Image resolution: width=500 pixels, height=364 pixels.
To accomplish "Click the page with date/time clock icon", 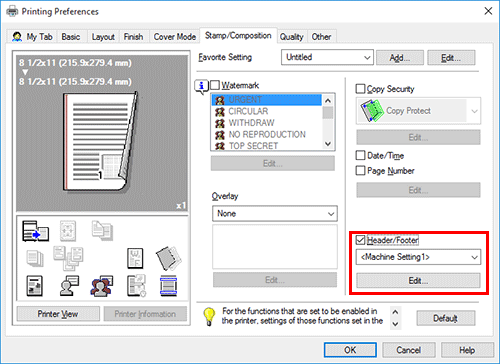I will coord(136,286).
